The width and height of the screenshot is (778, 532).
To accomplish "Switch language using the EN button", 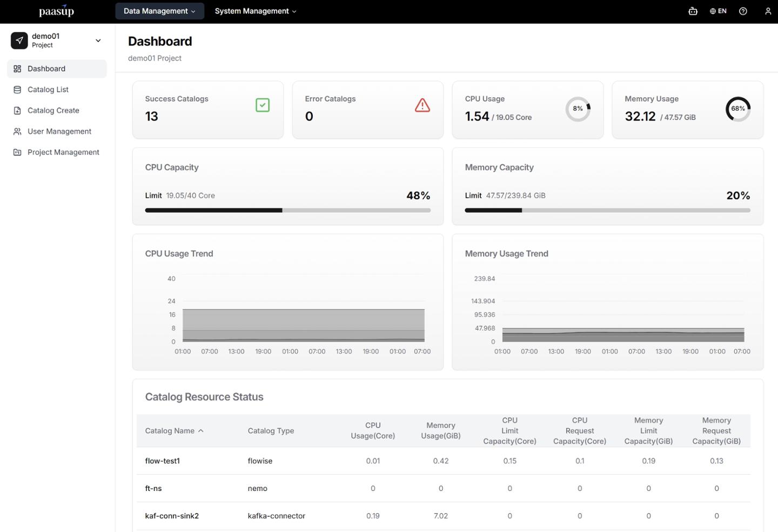I will [x=719, y=11].
